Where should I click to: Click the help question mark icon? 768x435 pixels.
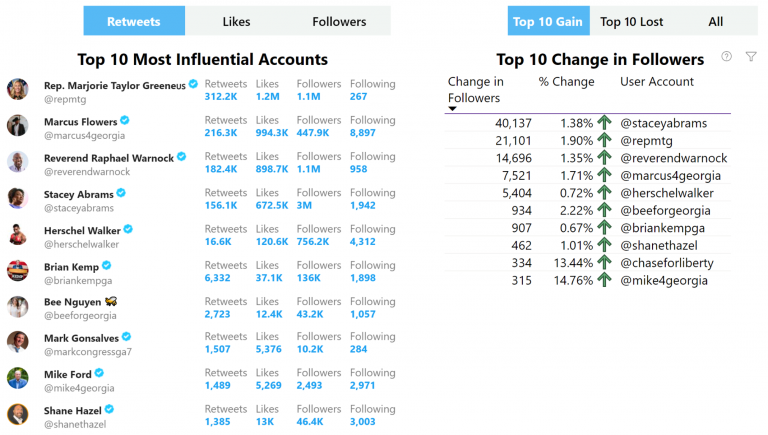[x=726, y=56]
